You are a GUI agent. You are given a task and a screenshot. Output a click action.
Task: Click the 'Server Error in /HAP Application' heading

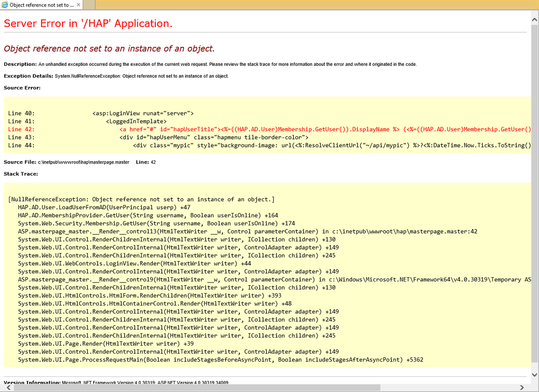pos(88,23)
